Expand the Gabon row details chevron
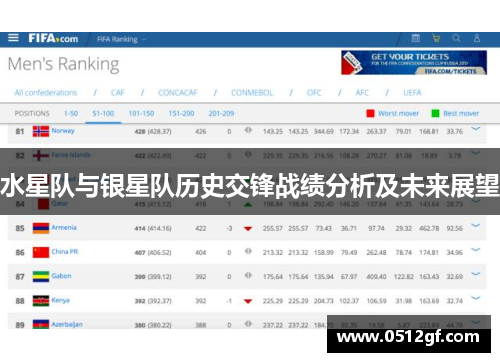This screenshot has width=500, height=362. coord(476,274)
